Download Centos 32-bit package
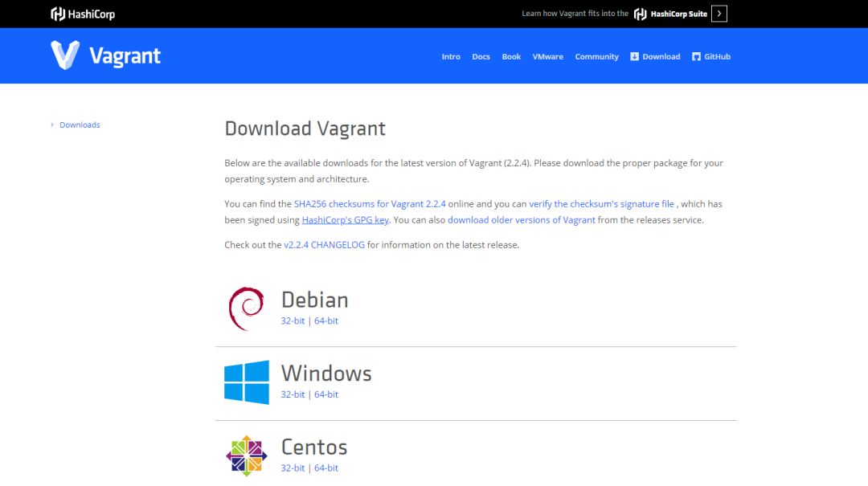Image resolution: width=868 pixels, height=486 pixels. [x=293, y=468]
